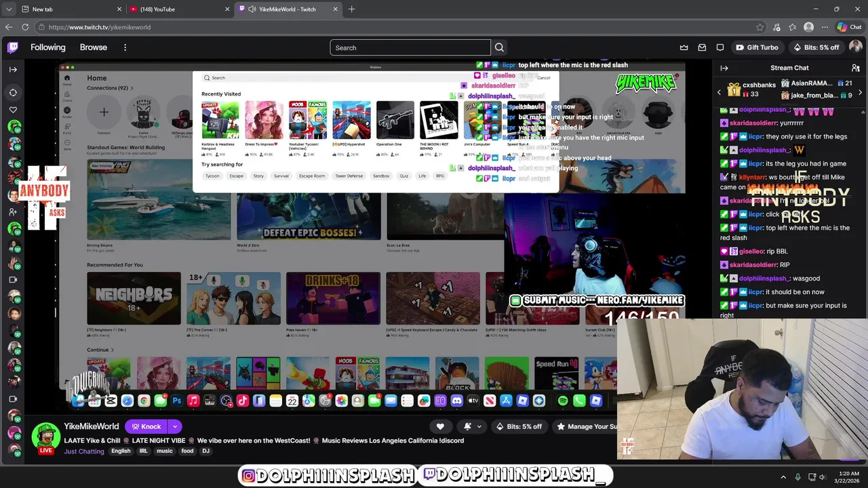Click the food tag
This screenshot has width=868, height=488.
(x=187, y=451)
